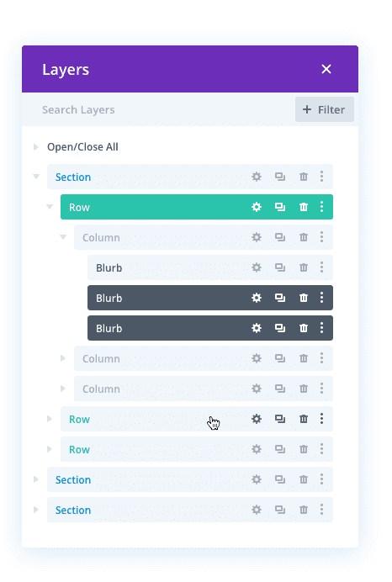Image resolution: width=392 pixels, height=582 pixels.
Task: Delete the first Section using trash icon
Action: coord(304,177)
